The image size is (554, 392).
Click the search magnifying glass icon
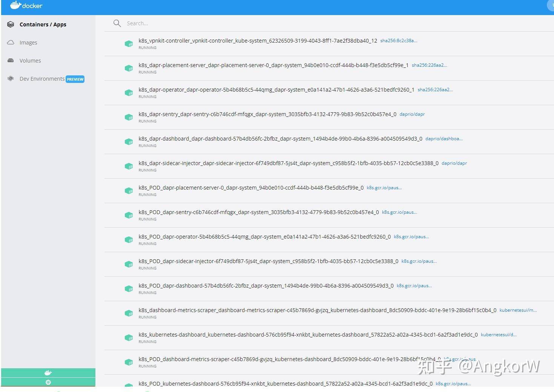point(117,23)
